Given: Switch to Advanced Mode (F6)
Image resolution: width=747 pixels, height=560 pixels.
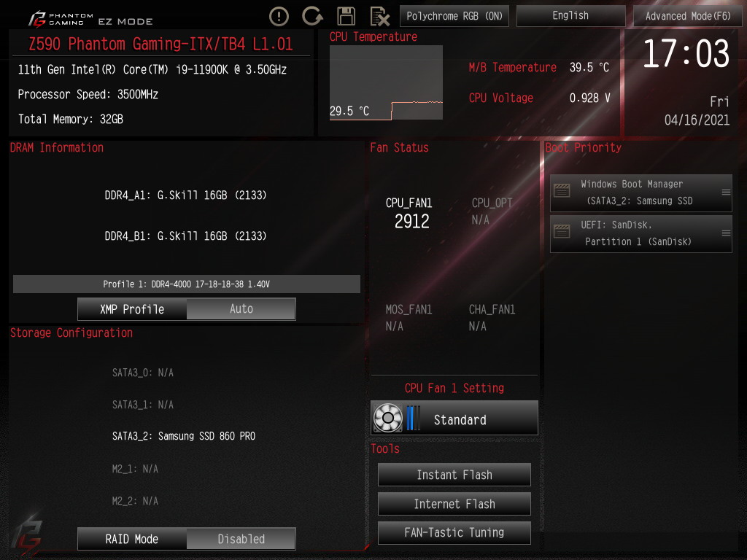Looking at the screenshot, I should [x=687, y=16].
